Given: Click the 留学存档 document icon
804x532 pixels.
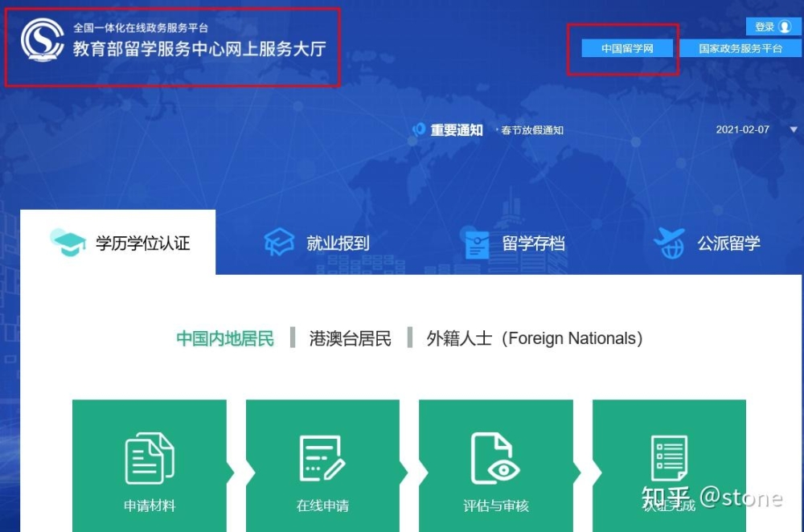Looking at the screenshot, I should pyautogui.click(x=477, y=244).
